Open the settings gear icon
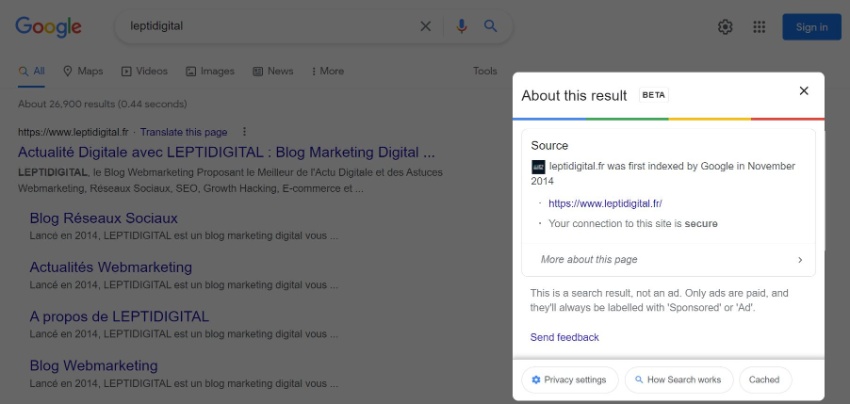This screenshot has height=404, width=850. 725,27
